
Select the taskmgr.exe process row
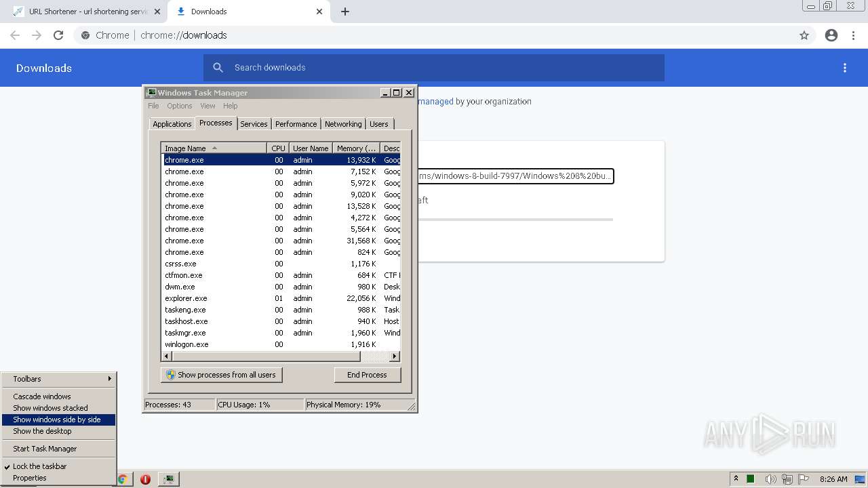pos(281,333)
